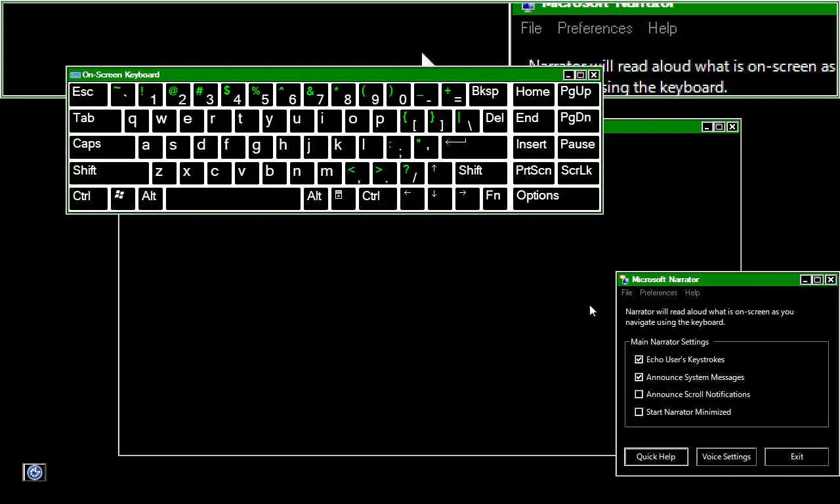Click the Bksp key
Screen dimensions: 840x504
(488, 94)
